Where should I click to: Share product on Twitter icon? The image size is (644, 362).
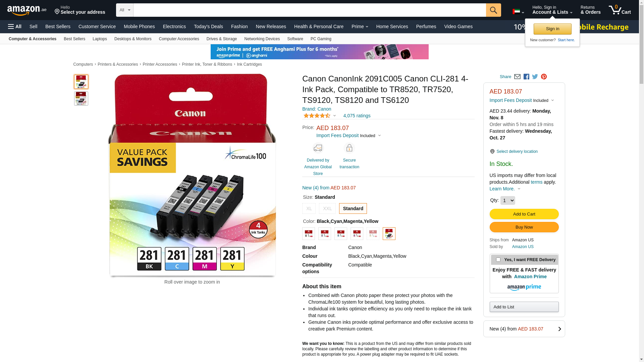[x=535, y=77]
